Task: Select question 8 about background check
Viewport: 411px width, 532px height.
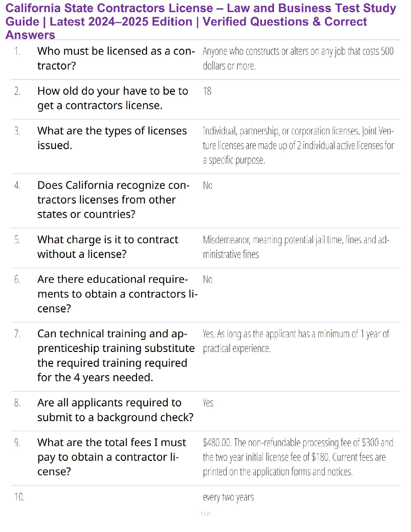Action: 116,410
